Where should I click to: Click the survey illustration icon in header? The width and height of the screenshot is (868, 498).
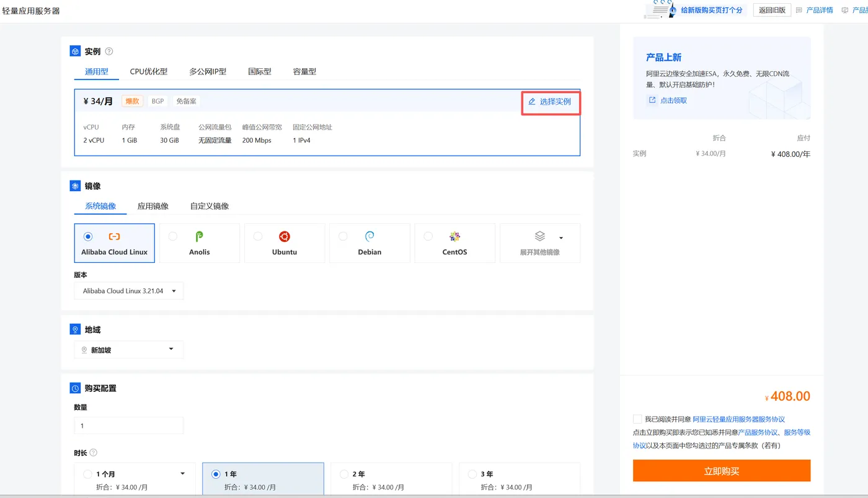[661, 10]
